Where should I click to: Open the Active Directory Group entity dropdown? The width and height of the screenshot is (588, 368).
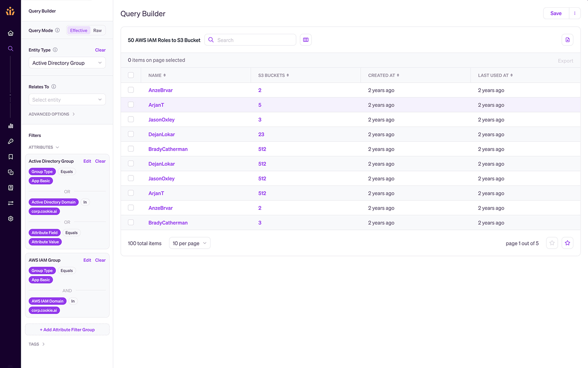tap(67, 63)
